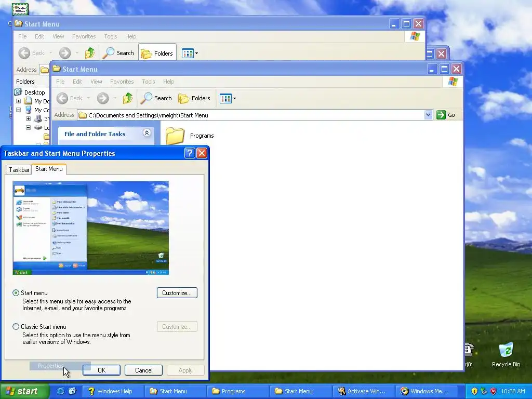Click the network connection tray icon
Screen dimensions: 532x399
484,391
